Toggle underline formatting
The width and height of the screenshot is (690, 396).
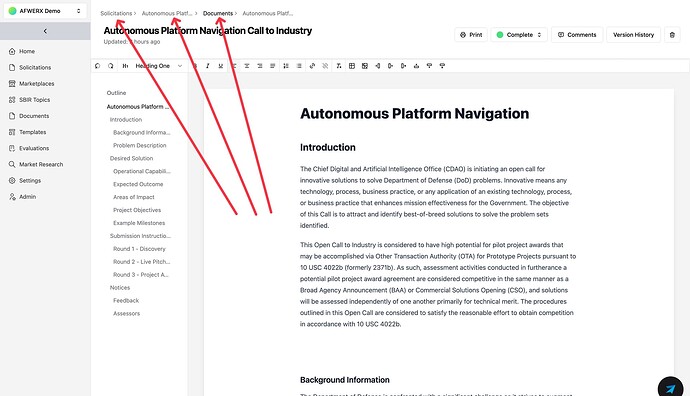point(220,66)
